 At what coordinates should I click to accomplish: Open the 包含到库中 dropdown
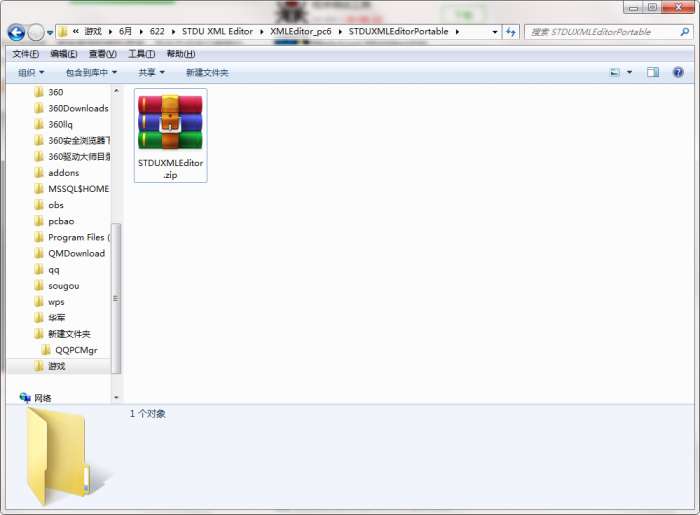tap(91, 72)
